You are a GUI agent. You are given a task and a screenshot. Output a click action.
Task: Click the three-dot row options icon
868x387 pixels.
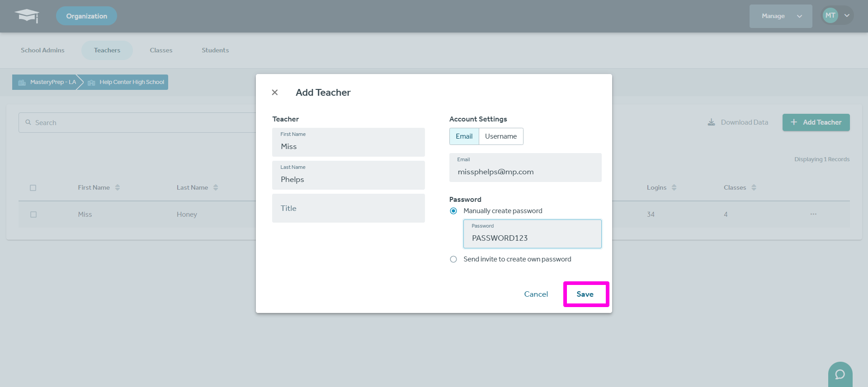(x=813, y=214)
